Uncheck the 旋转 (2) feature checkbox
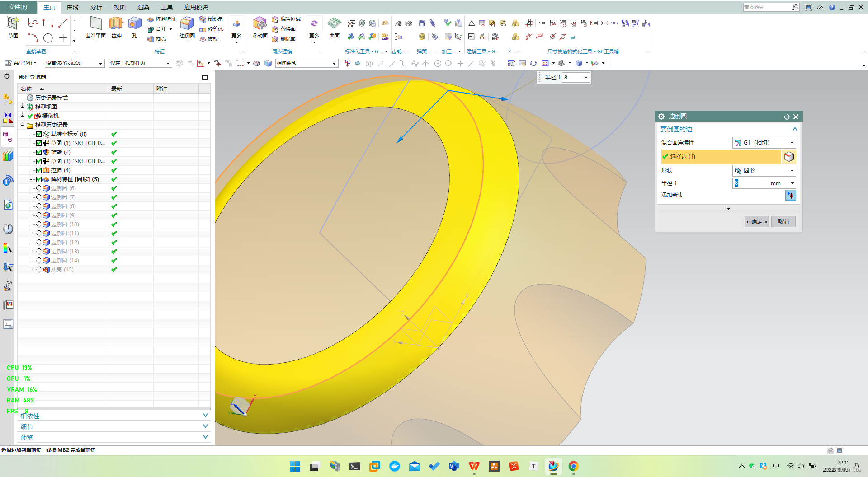Screen dimensions: 868x477 point(39,152)
